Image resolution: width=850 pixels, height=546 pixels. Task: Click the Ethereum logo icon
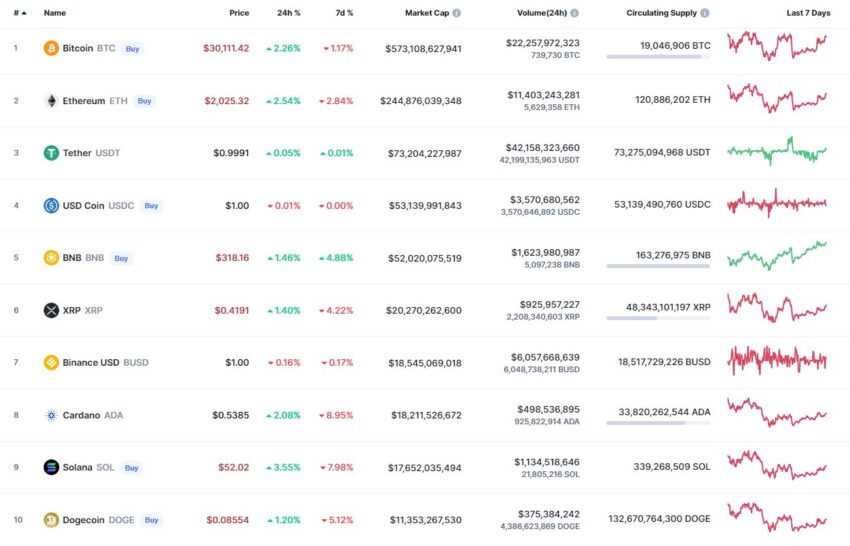tap(51, 101)
